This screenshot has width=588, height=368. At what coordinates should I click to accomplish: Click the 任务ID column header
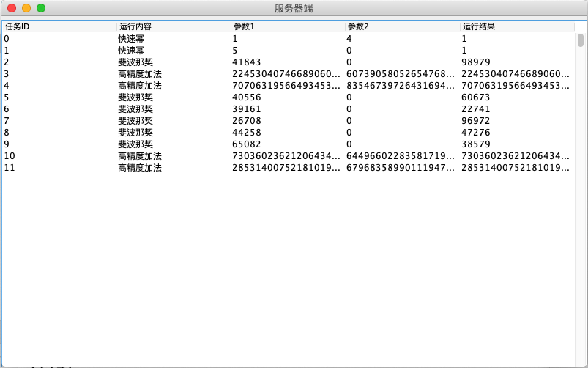[x=59, y=26]
